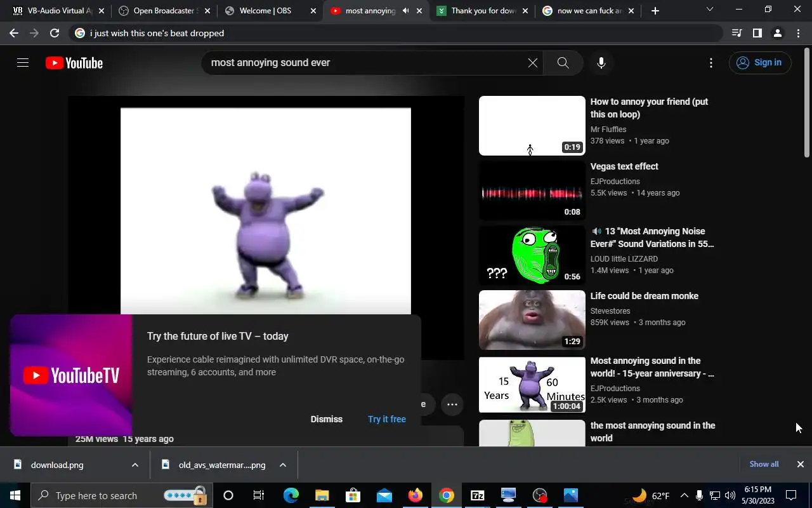812x508 pixels.
Task: Switch to Thank you for download tab
Action: click(482, 11)
